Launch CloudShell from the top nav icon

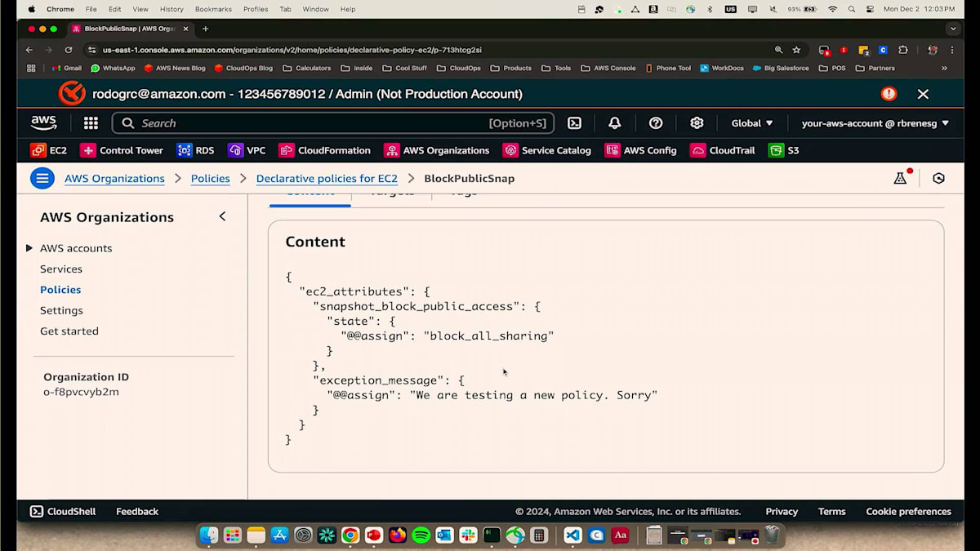[575, 123]
